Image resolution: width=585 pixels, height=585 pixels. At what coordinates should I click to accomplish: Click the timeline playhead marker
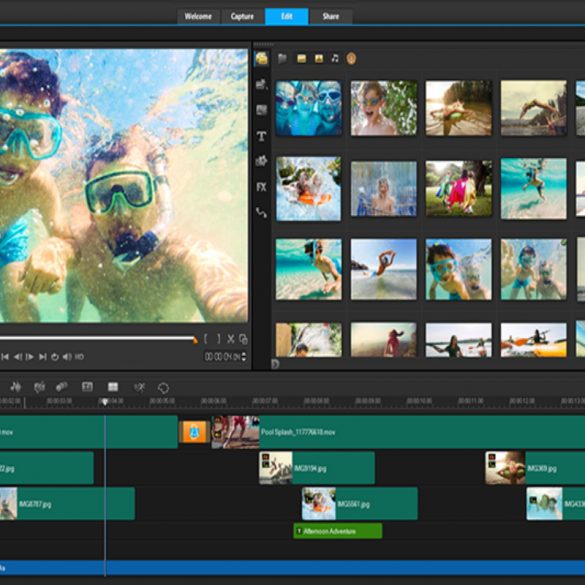click(105, 402)
